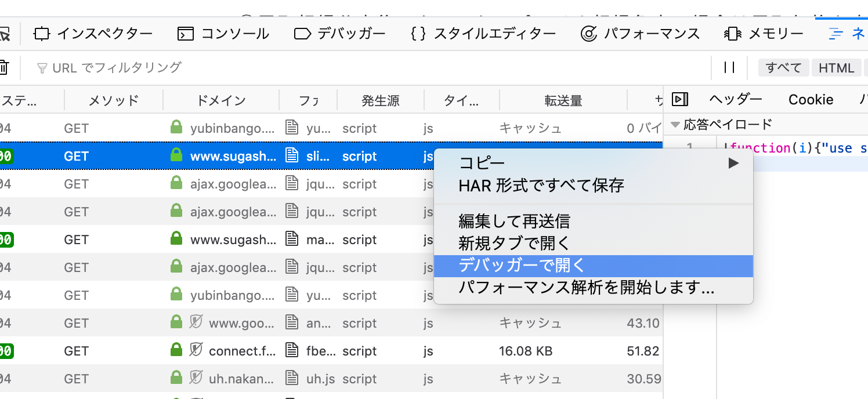Click lock icon on connect.f... row
Image resolution: width=868 pixels, height=399 pixels.
pyautogui.click(x=176, y=351)
